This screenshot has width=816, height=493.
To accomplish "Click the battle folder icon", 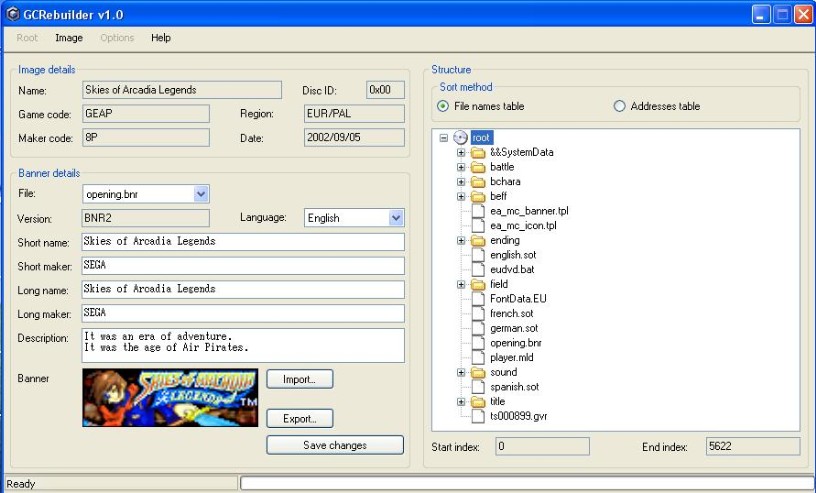I will pyautogui.click(x=478, y=167).
